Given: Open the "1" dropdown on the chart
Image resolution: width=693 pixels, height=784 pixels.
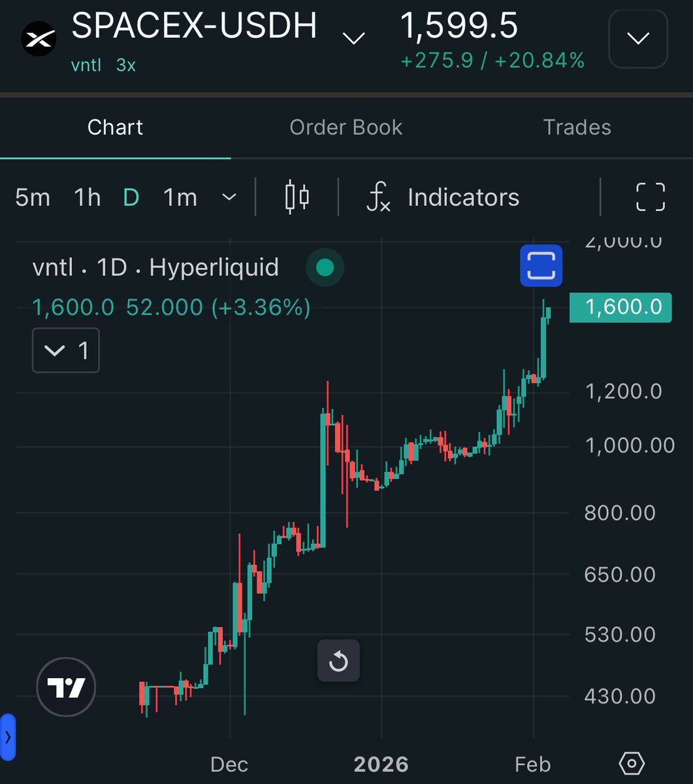Looking at the screenshot, I should 65,350.
